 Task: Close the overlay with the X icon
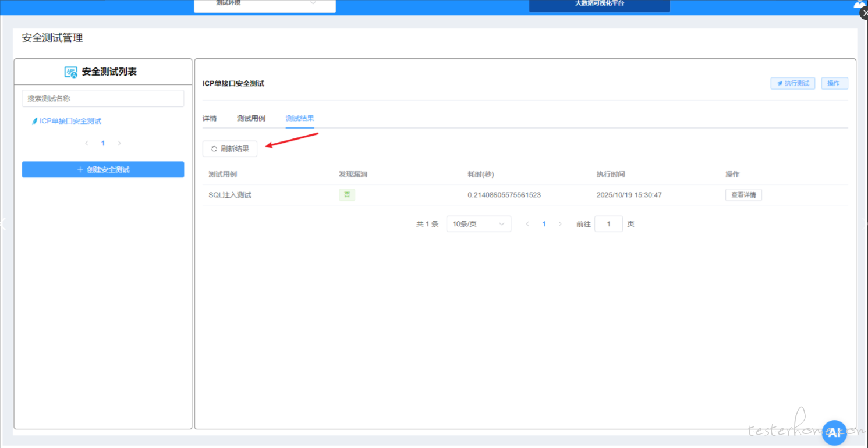click(x=864, y=14)
